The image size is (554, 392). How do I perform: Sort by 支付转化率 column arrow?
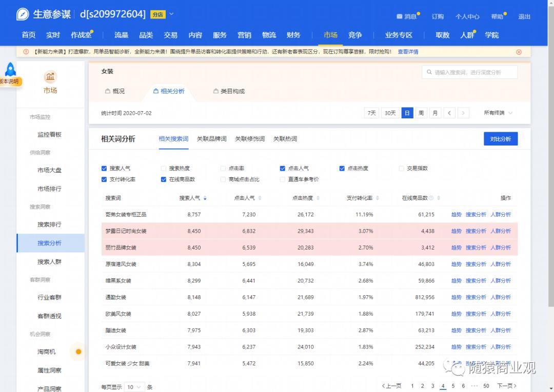tap(378, 198)
